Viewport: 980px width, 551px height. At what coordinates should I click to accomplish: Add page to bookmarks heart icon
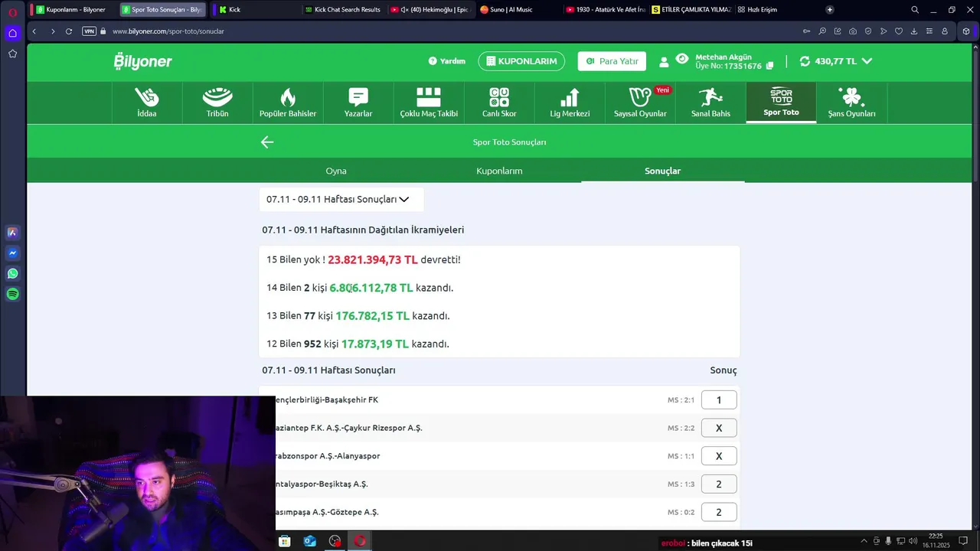pyautogui.click(x=899, y=31)
